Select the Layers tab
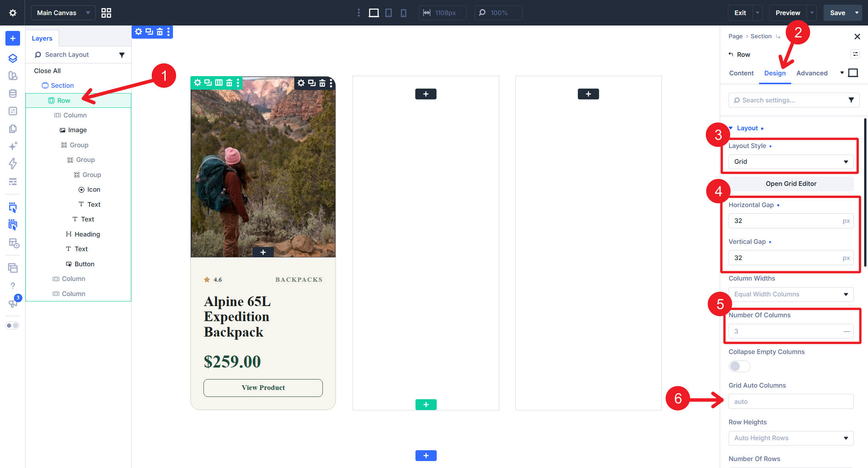The width and height of the screenshot is (868, 468). coord(42,38)
